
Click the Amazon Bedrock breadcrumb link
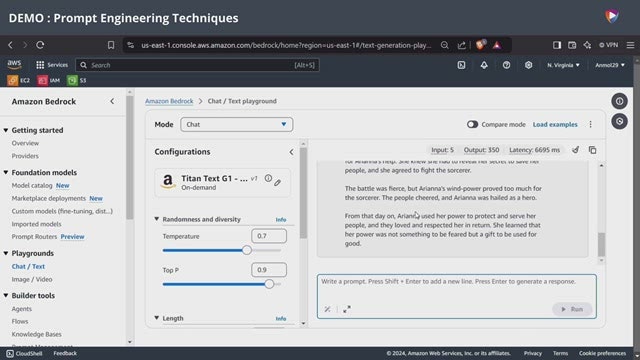tap(169, 101)
